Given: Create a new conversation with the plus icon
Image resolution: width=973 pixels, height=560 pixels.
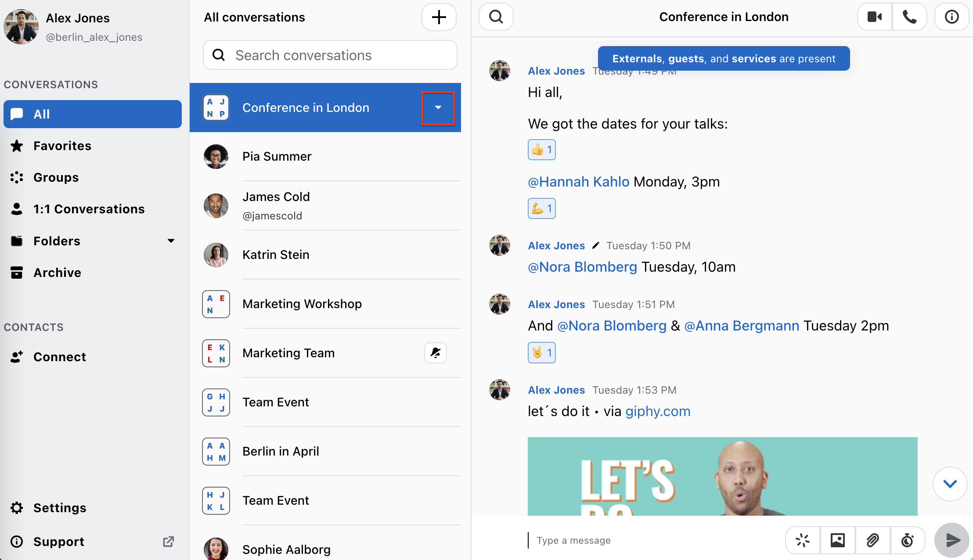Looking at the screenshot, I should pos(438,17).
